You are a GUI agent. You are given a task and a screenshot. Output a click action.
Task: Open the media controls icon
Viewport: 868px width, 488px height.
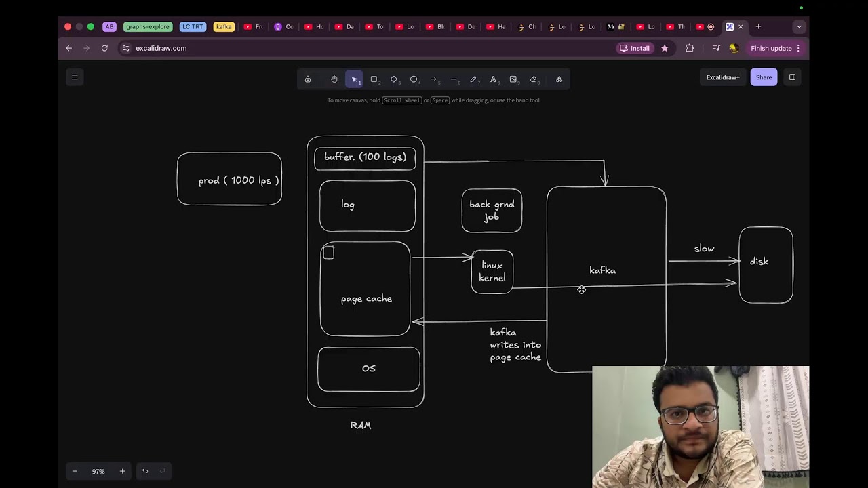pyautogui.click(x=716, y=48)
